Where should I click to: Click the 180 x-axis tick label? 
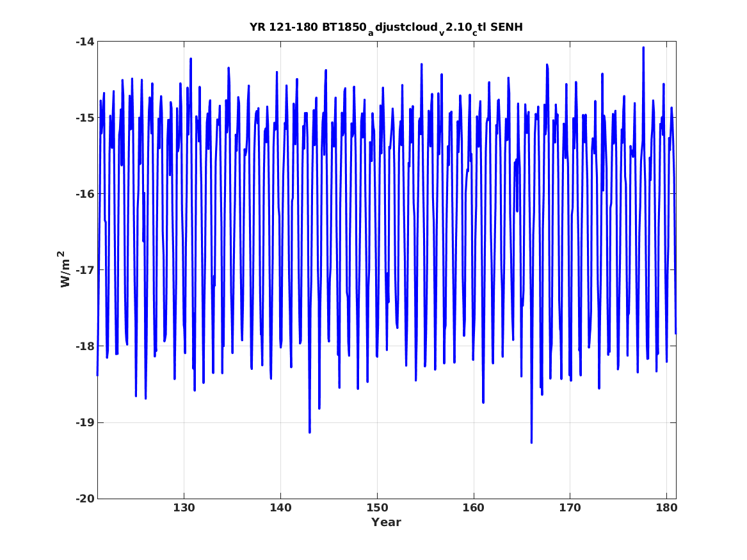666,508
